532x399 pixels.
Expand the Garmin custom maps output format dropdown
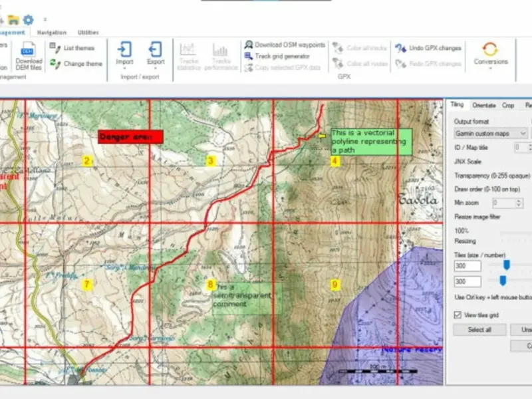coord(490,134)
